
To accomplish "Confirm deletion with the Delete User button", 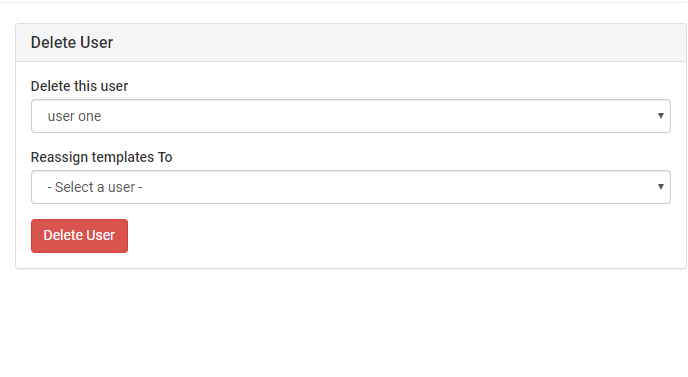I will (x=79, y=236).
